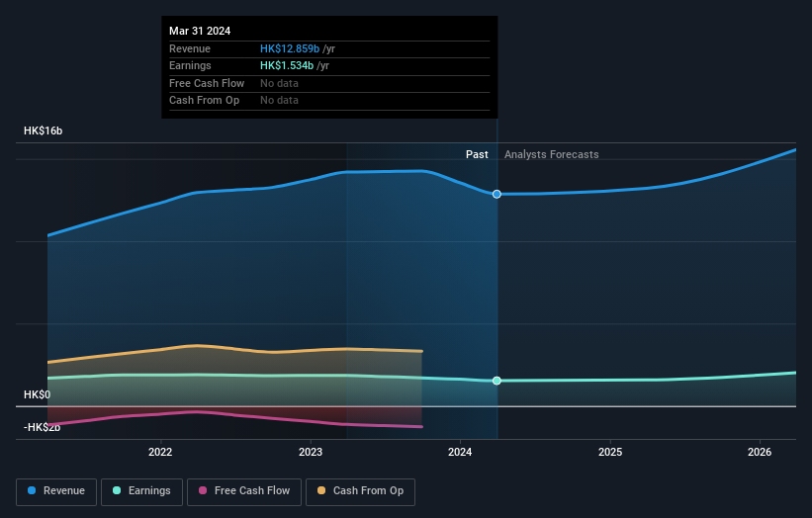Click the Analysts Forecasts label
The height and width of the screenshot is (518, 812).
click(552, 155)
